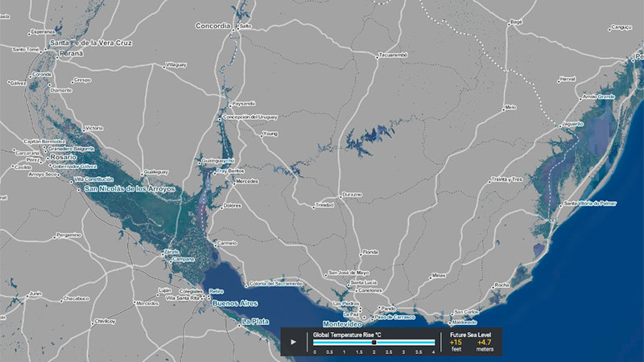
Task: Select the 1 degree tick on the slider
Action: pos(345,342)
